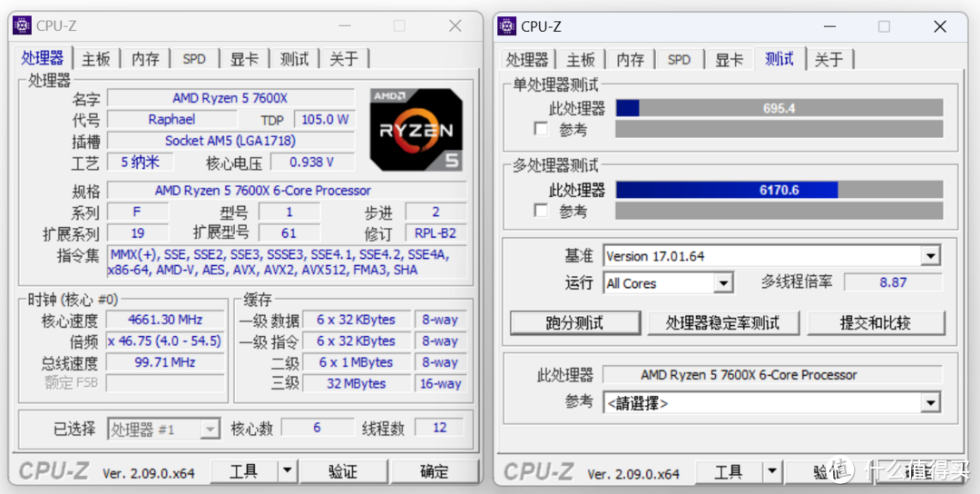Select 测试 tab in right window
This screenshot has width=980, height=494.
coord(779,59)
